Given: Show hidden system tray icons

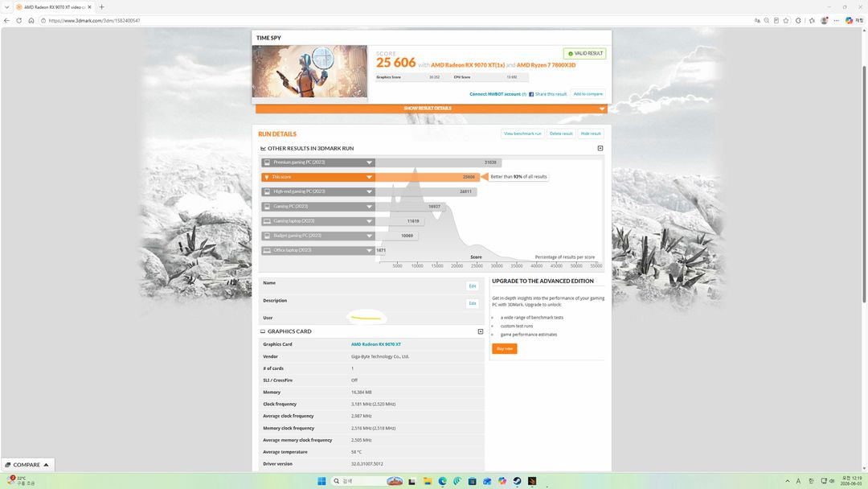Looking at the screenshot, I should pos(787,481).
